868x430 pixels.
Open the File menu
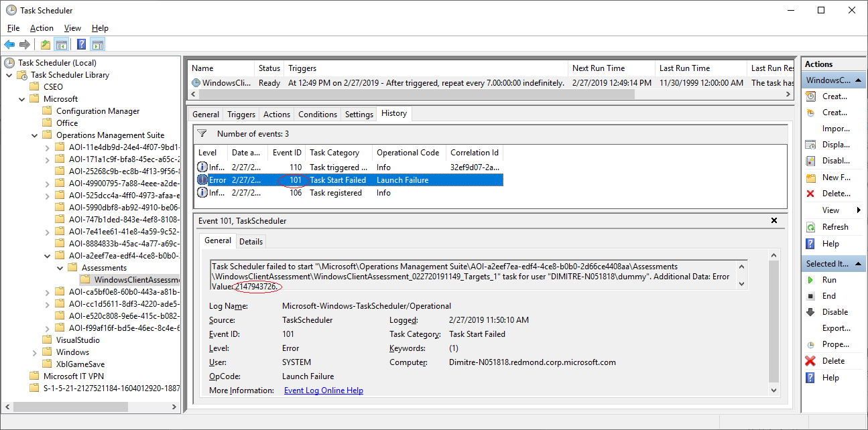[x=13, y=28]
